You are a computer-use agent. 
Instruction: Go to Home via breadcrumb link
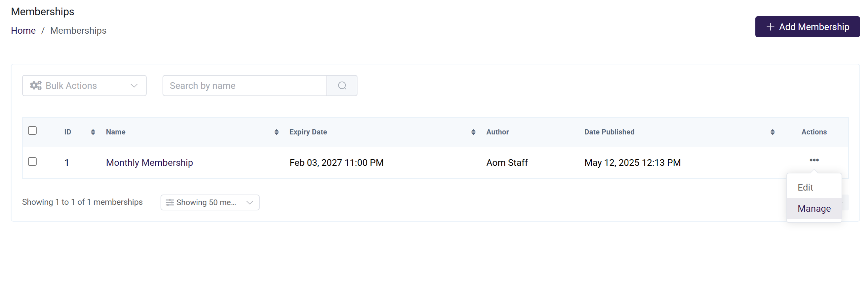pyautogui.click(x=23, y=31)
